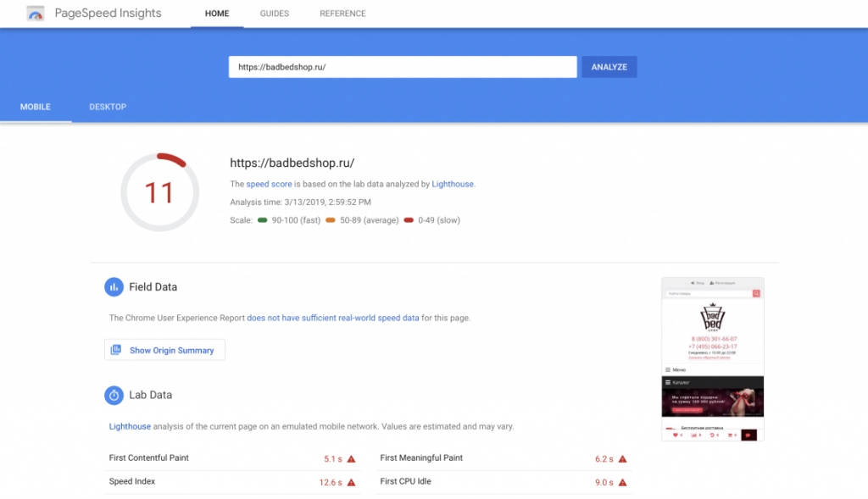
Task: Click the Show Origin Summary icon
Action: [x=115, y=350]
